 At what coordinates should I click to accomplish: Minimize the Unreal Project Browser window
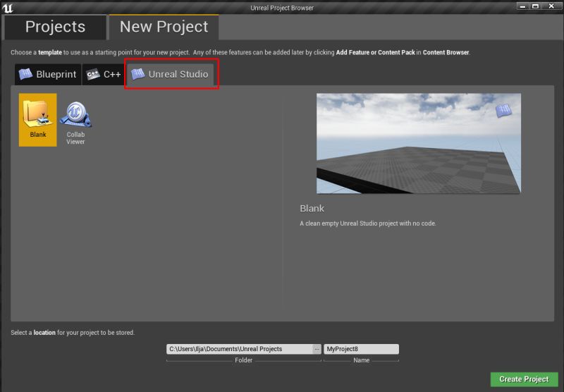pos(522,6)
